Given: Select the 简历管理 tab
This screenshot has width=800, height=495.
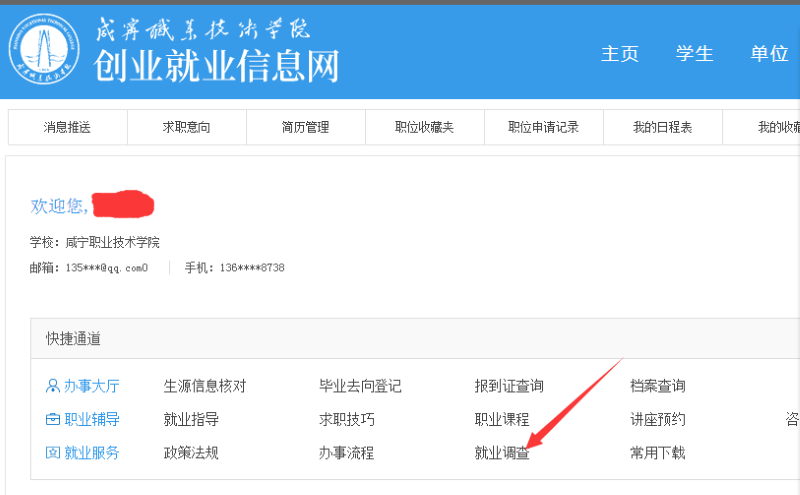Looking at the screenshot, I should click(x=305, y=127).
